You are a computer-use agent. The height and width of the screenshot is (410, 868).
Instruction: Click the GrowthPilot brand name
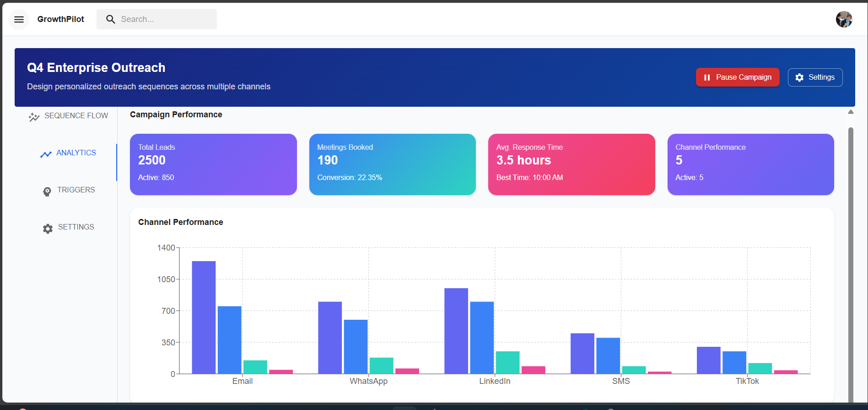[x=61, y=19]
